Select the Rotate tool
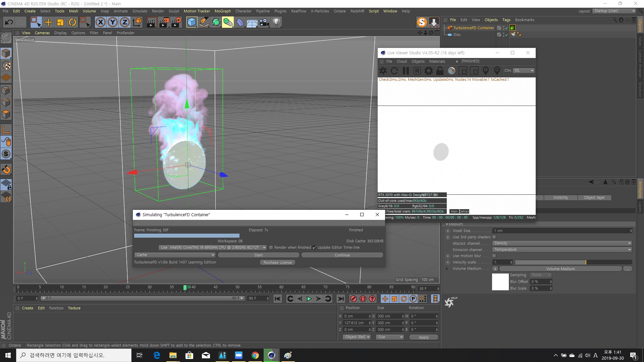 tap(72, 22)
